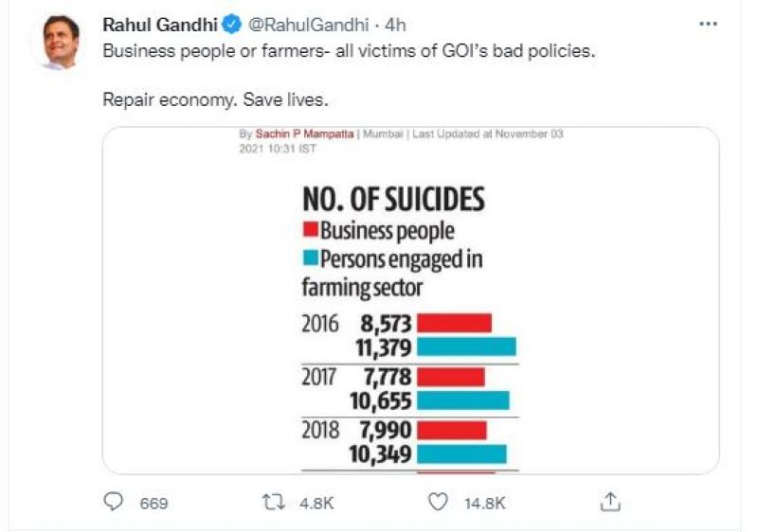Click the 2018 blue bar labeled 10,349

pyautogui.click(x=461, y=454)
